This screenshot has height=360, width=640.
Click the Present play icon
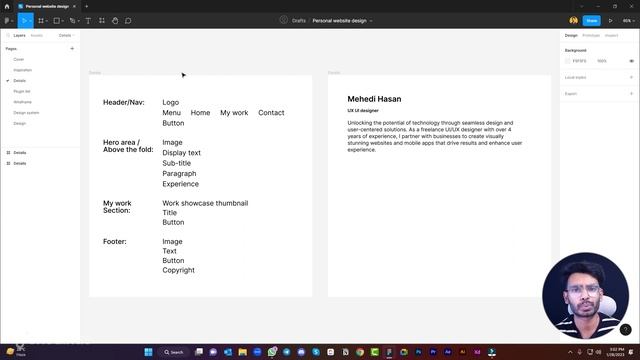pos(611,20)
